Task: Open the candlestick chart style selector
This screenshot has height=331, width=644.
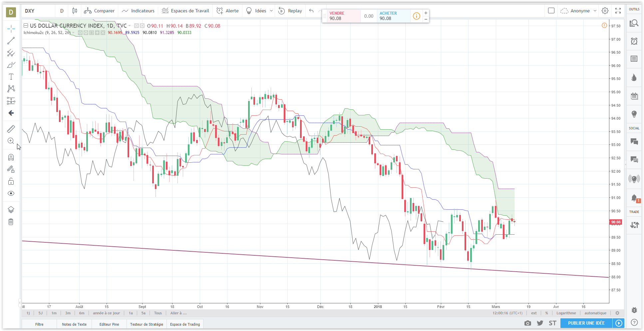Action: (75, 11)
